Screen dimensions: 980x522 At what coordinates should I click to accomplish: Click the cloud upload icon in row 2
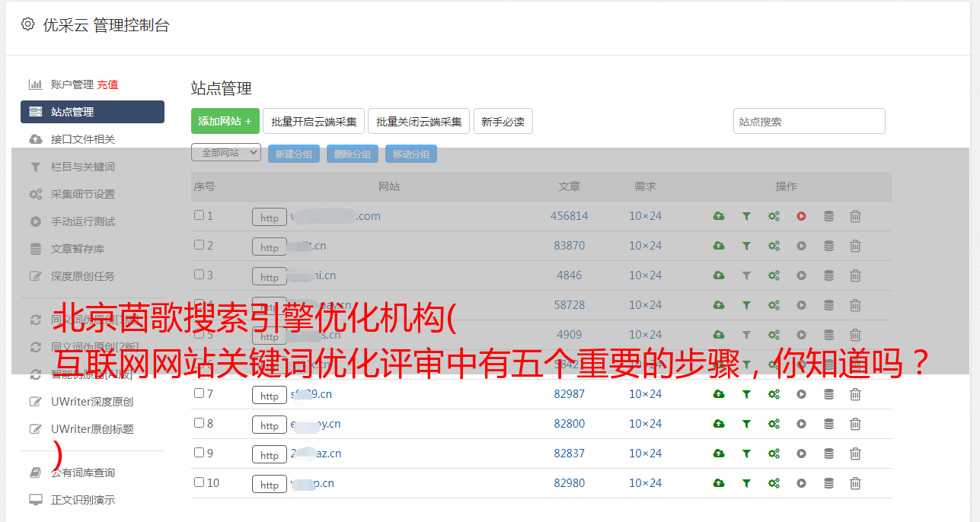(719, 246)
